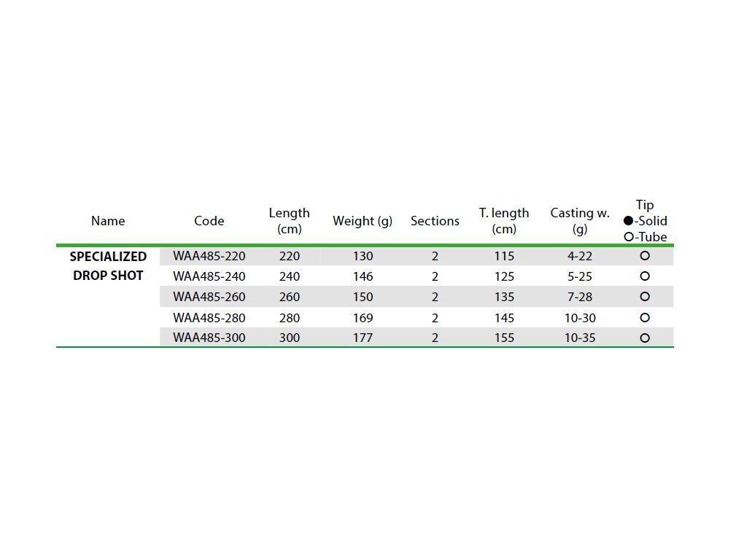Click the -Tube legend text
Screen dimensions: 747x560
pyautogui.click(x=651, y=237)
